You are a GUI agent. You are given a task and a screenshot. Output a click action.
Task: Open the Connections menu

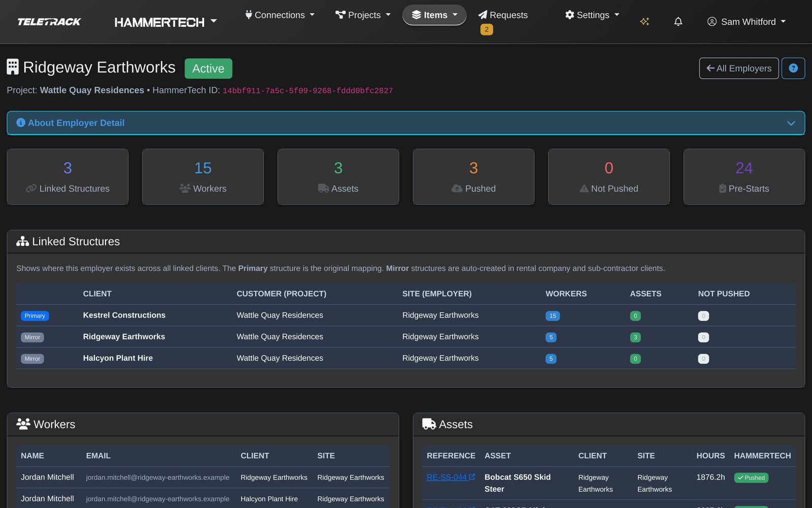(280, 15)
